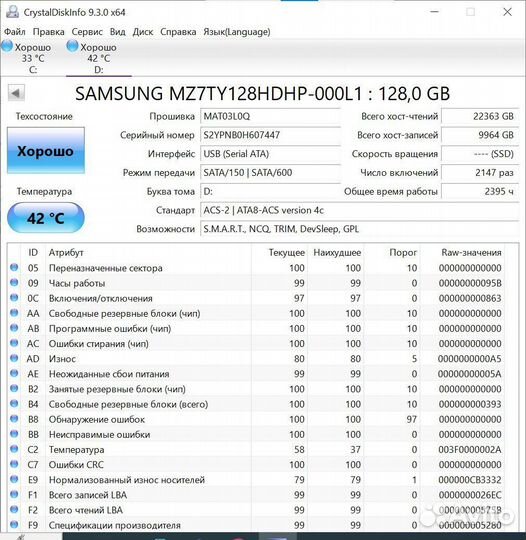
Task: Click the power-on count value 2147 раз
Action: coord(480,173)
